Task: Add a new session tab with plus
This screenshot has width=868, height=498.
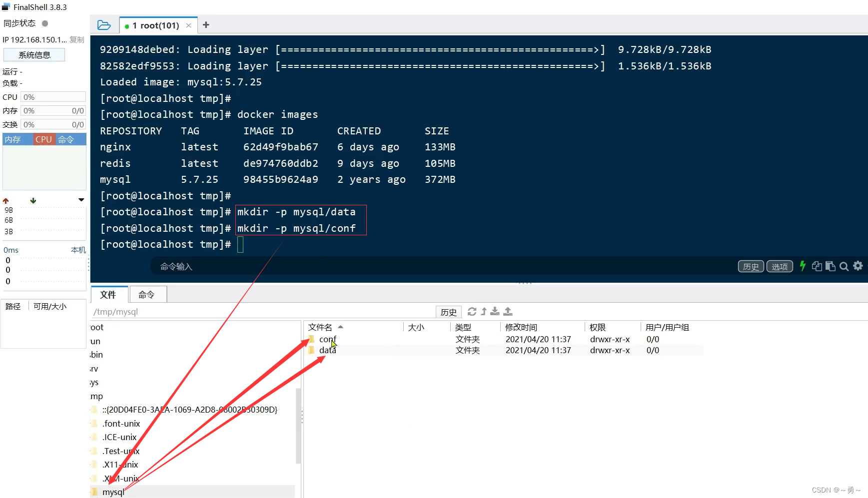Action: (206, 25)
